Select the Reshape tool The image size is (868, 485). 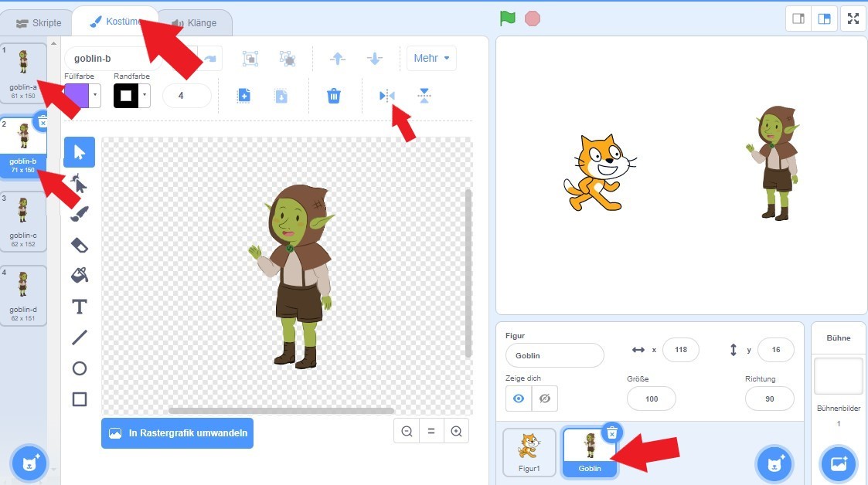pos(79,183)
